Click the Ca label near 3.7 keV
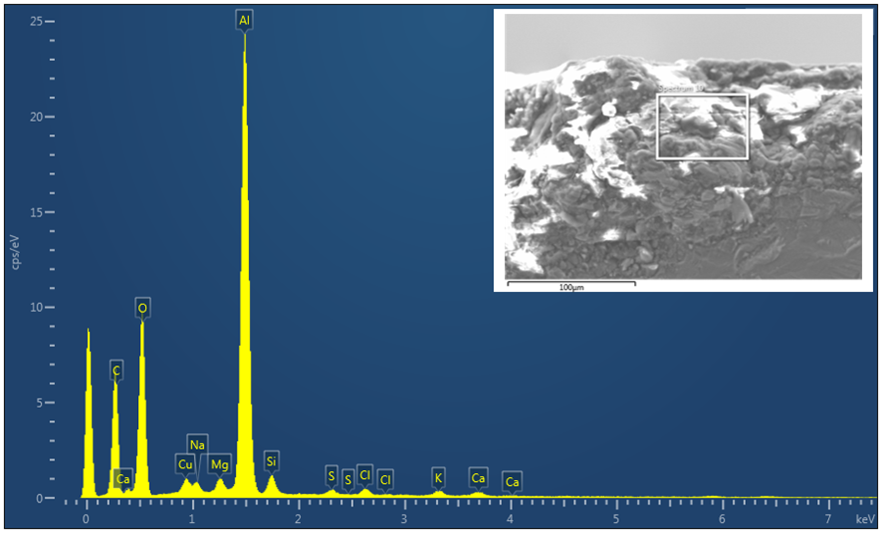 [x=478, y=478]
